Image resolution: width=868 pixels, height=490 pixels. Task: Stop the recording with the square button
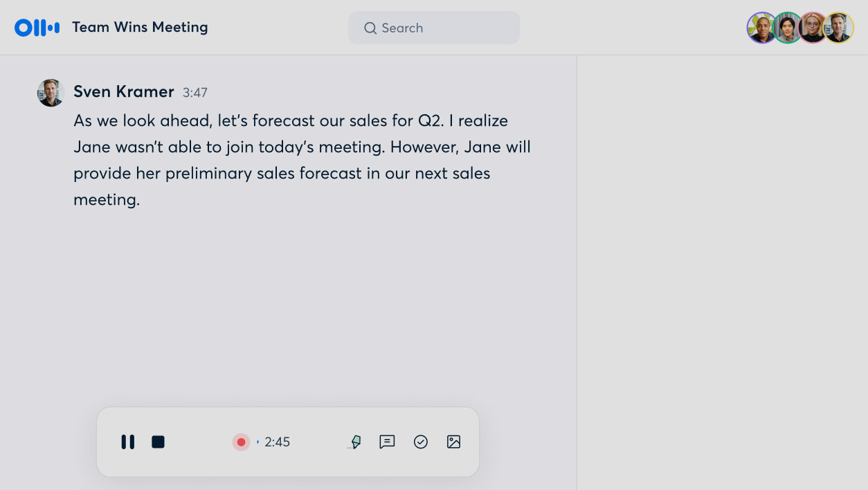pos(158,442)
